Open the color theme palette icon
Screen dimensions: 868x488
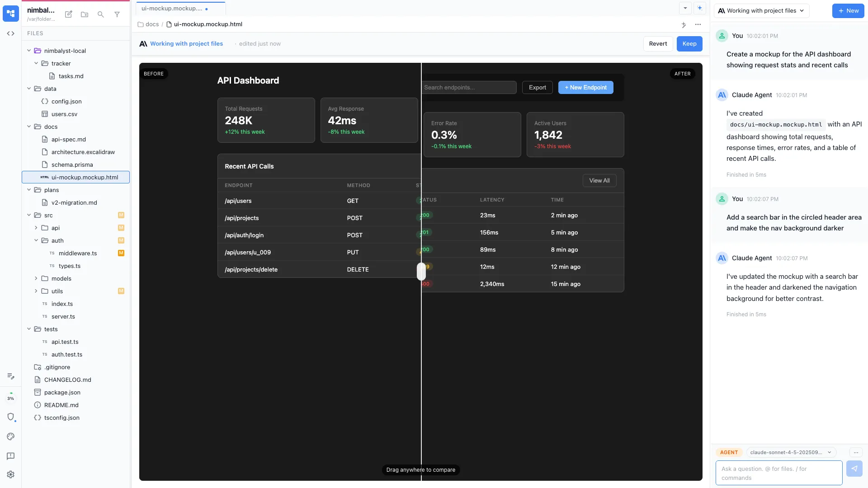(x=11, y=436)
